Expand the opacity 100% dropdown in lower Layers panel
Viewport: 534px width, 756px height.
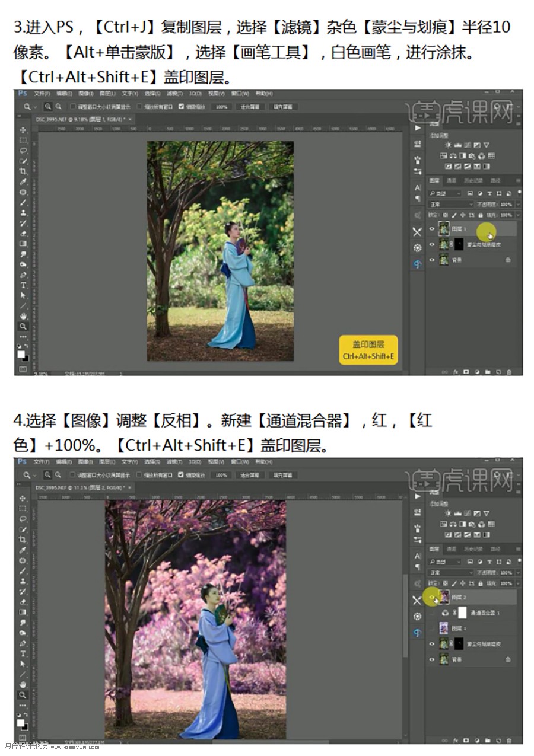(518, 573)
